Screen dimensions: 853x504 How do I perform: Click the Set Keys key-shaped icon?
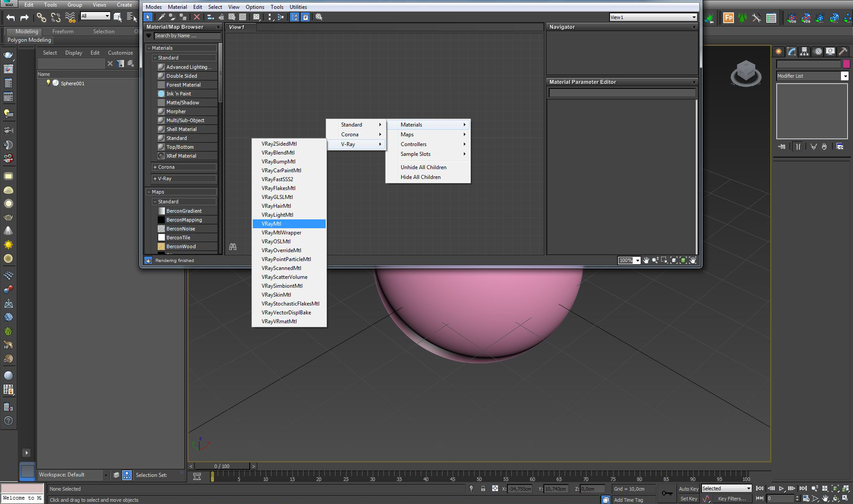[667, 493]
